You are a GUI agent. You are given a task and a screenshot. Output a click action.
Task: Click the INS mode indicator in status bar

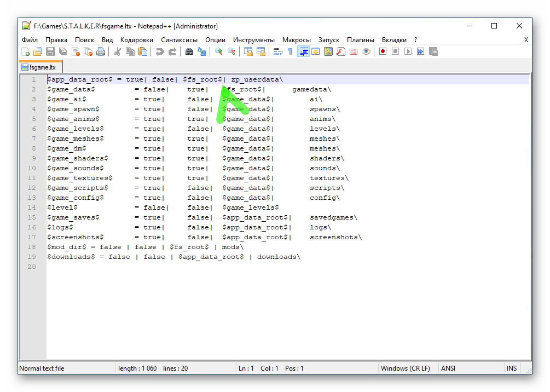(512, 368)
